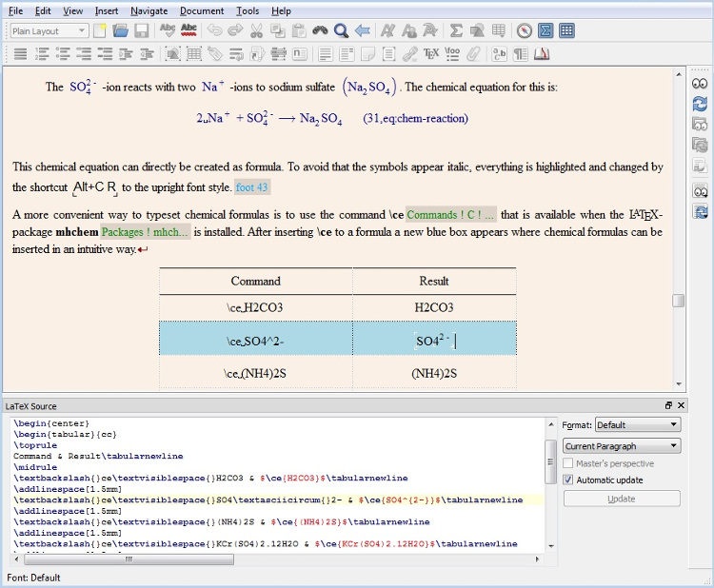Open the Current Paragraph dropdown

tap(622, 445)
